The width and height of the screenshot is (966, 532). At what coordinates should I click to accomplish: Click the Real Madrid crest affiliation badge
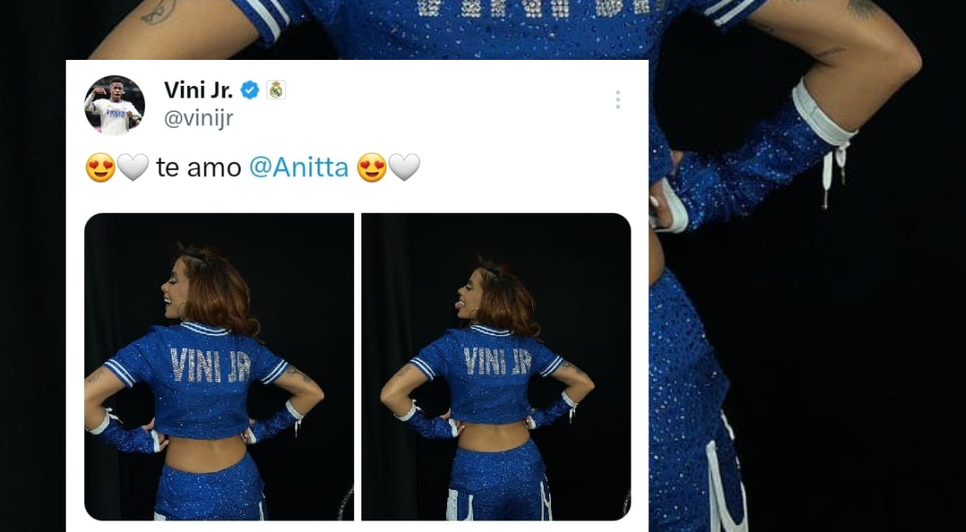(x=276, y=90)
